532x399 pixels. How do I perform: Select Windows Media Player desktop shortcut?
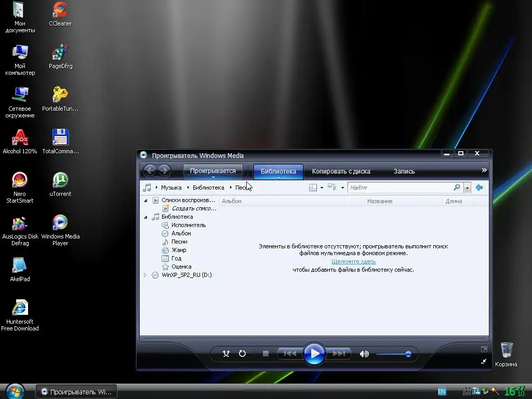pyautogui.click(x=60, y=230)
